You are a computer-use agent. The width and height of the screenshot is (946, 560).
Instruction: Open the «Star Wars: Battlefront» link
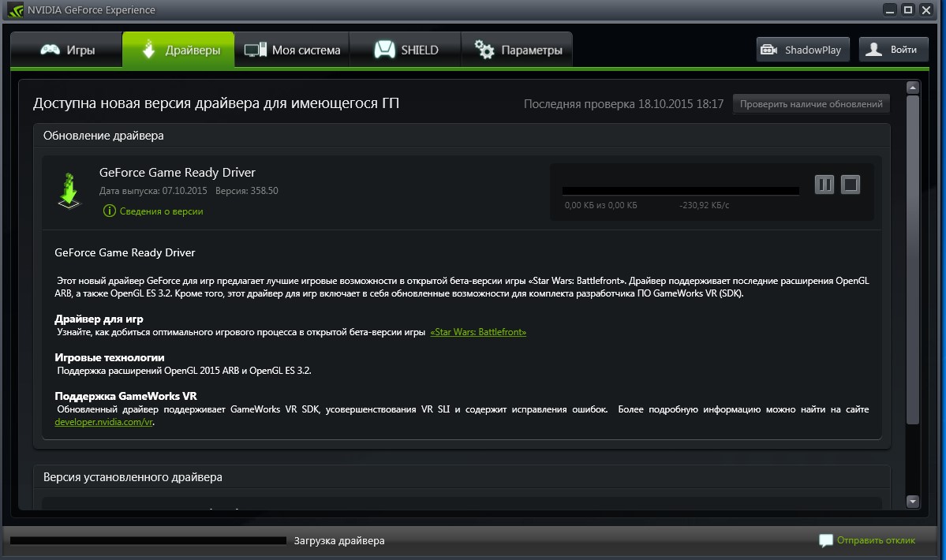(x=478, y=332)
